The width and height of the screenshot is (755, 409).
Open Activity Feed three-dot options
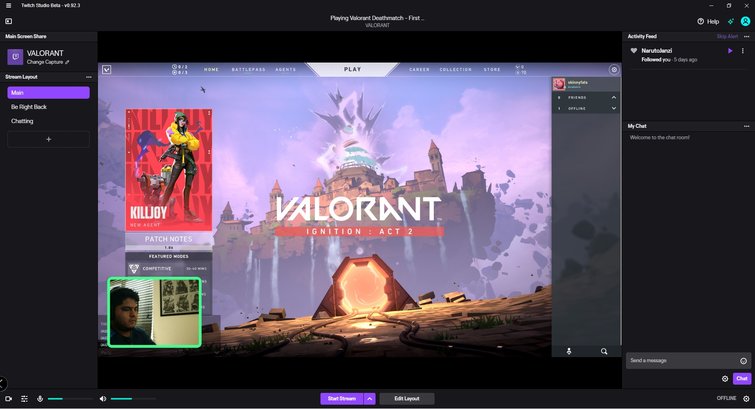[746, 37]
